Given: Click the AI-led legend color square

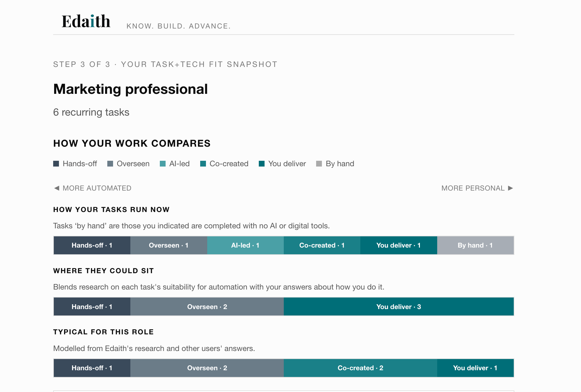Looking at the screenshot, I should click(x=163, y=164).
